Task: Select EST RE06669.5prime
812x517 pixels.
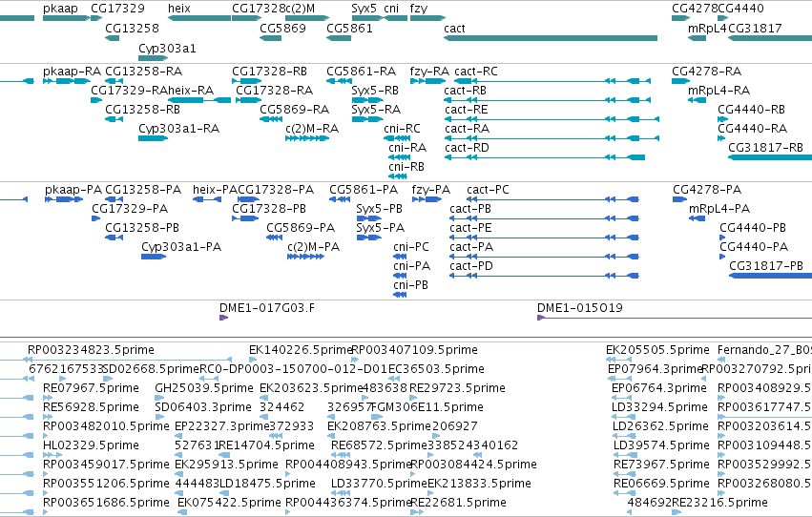Action: [x=625, y=494]
